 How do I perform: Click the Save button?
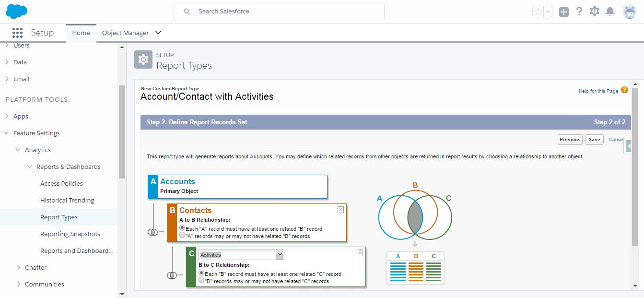[x=594, y=139]
